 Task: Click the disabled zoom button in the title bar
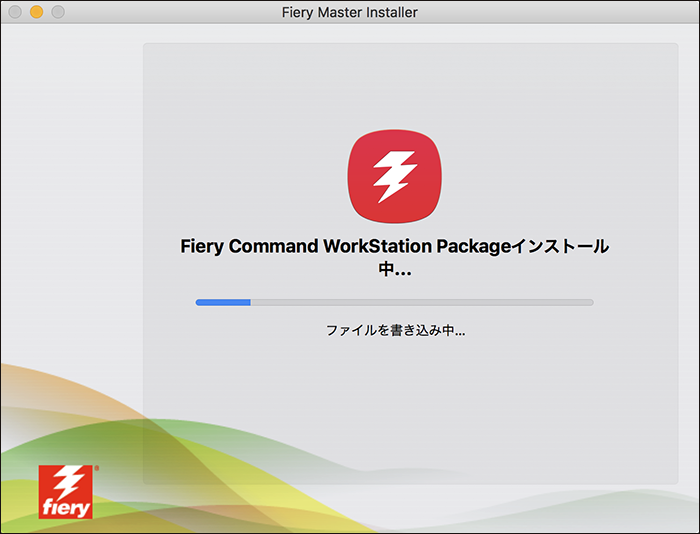tap(58, 12)
